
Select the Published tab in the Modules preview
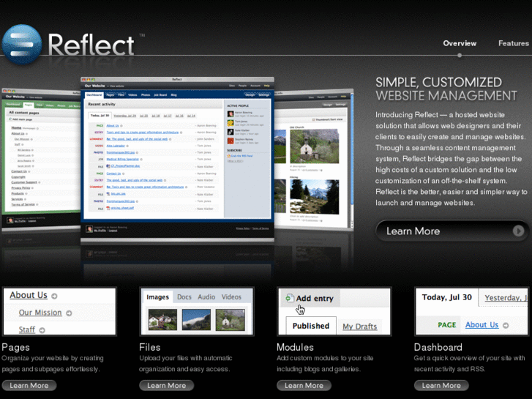tap(311, 326)
